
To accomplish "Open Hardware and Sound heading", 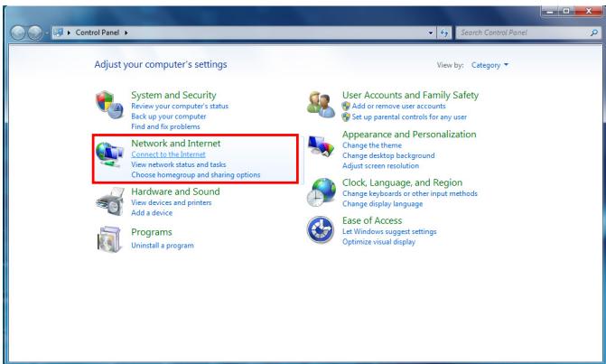I will [175, 191].
